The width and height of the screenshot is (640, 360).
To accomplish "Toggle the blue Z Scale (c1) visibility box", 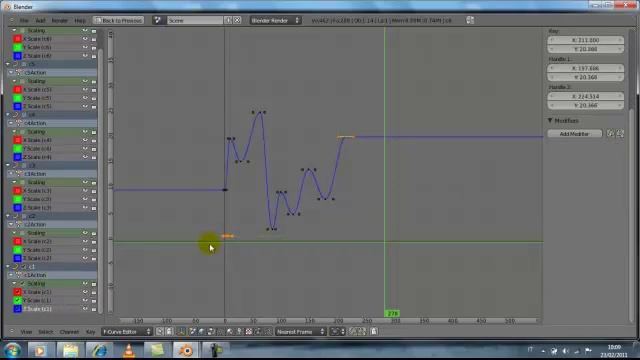I will 17,309.
